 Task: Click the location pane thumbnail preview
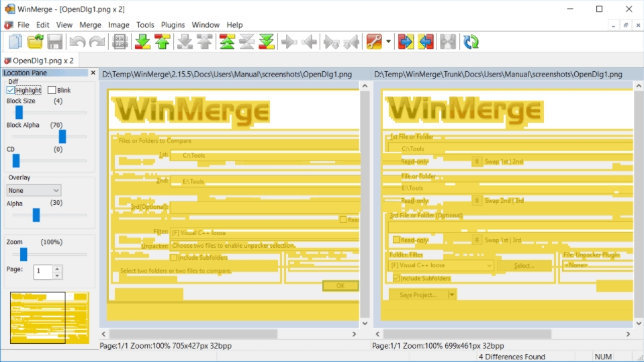(x=49, y=318)
